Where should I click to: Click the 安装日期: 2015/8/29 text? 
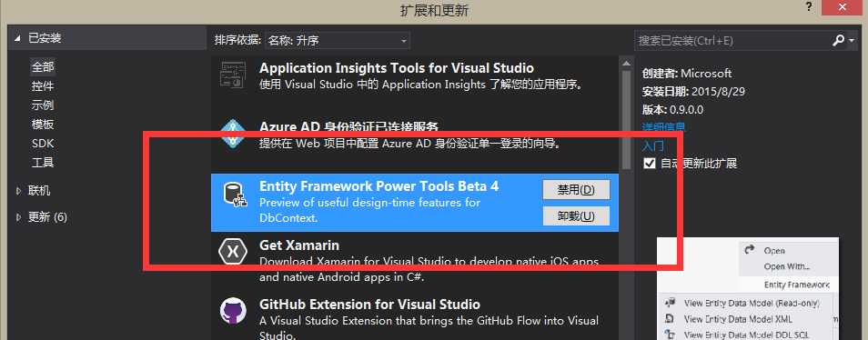click(693, 91)
